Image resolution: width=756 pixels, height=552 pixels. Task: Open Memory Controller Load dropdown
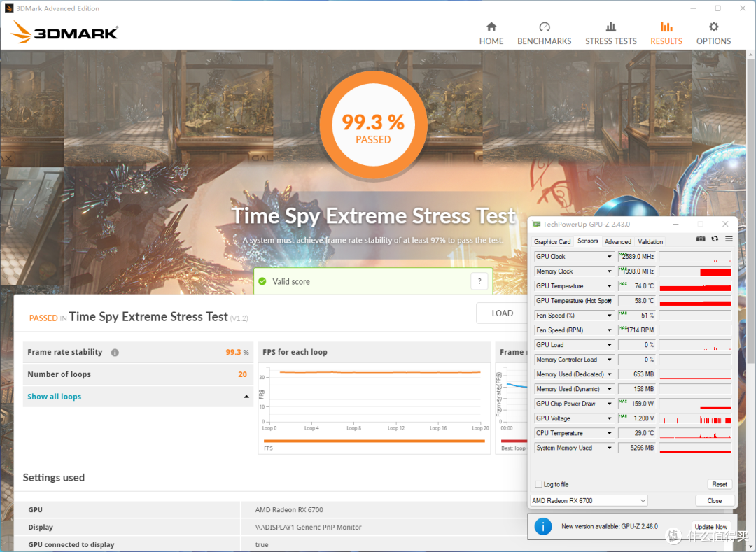tap(610, 360)
